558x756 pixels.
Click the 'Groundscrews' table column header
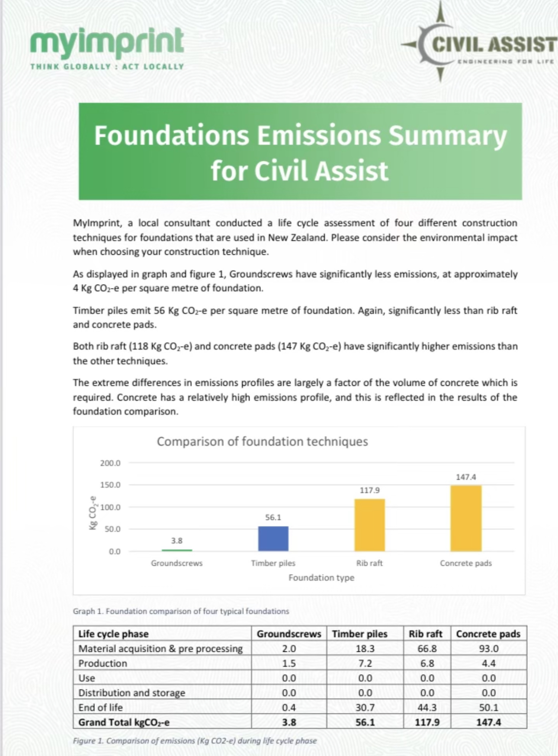[289, 634]
